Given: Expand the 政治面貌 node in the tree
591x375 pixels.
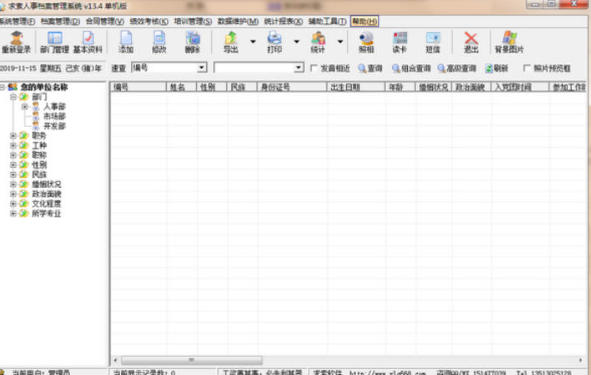Looking at the screenshot, I should [13, 194].
